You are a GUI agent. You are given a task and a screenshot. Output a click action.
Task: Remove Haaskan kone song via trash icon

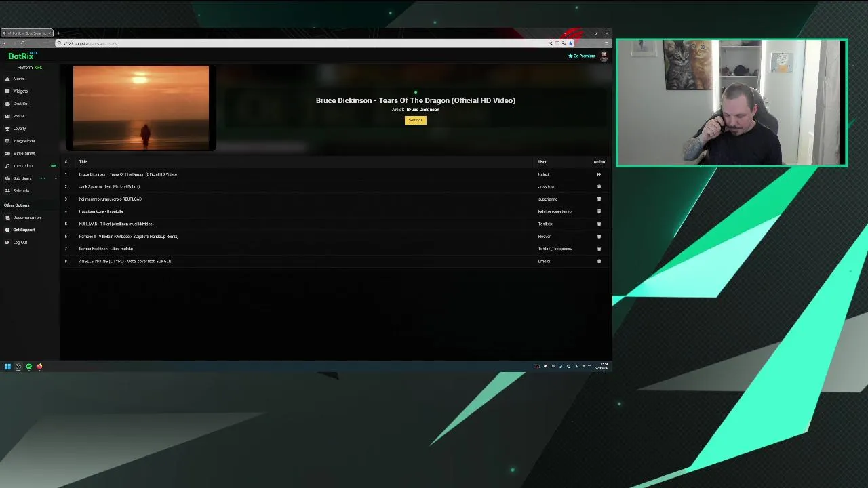coord(599,211)
